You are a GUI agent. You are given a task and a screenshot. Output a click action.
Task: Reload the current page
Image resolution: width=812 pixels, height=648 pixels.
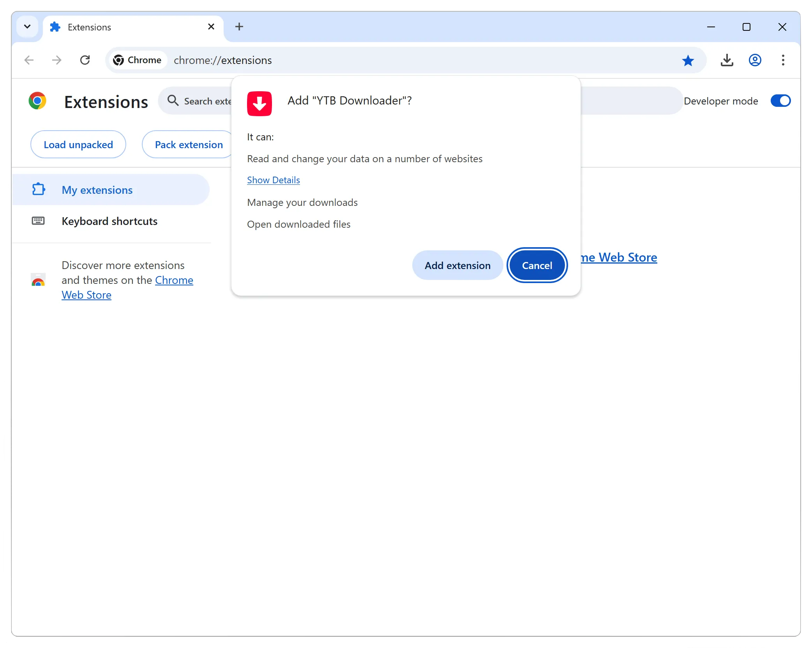[85, 60]
